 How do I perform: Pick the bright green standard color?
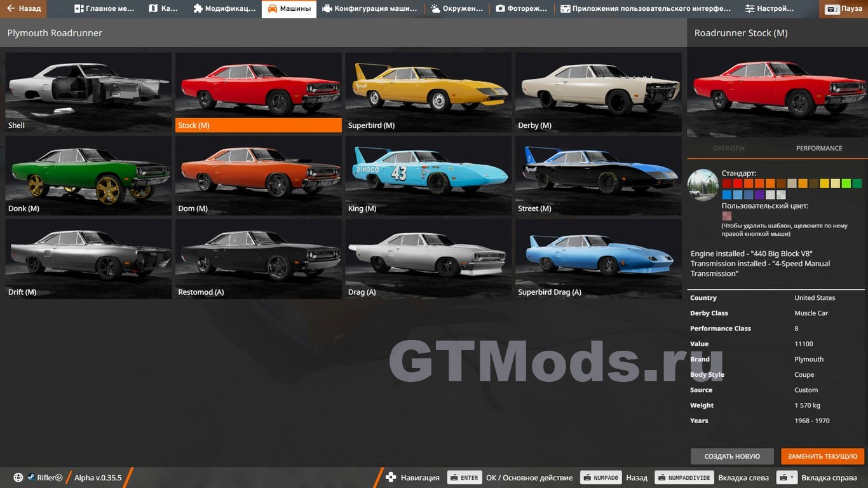click(846, 184)
